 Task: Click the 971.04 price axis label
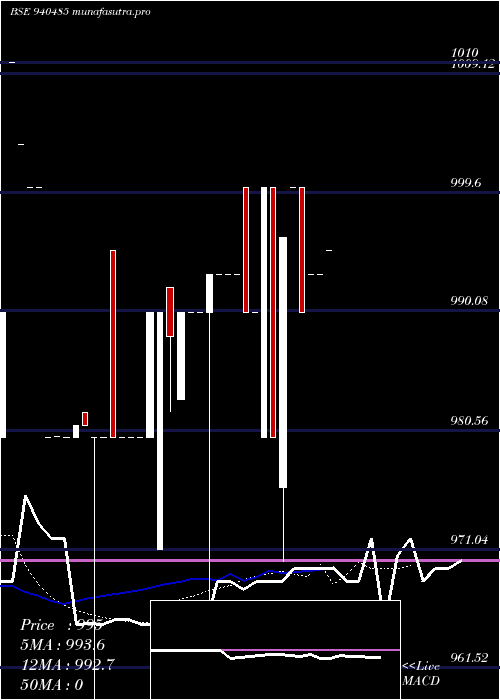469,540
